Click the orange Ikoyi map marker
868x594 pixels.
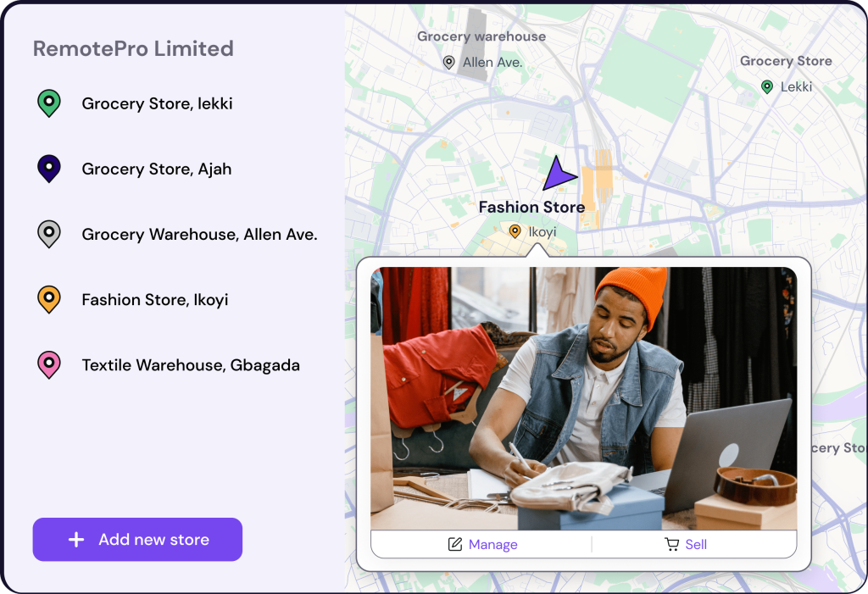[x=515, y=230]
